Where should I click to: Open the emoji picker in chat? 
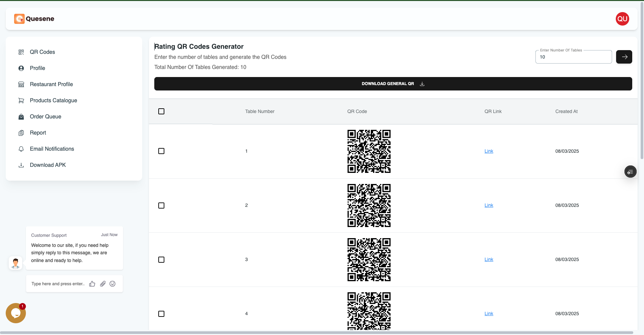(113, 284)
